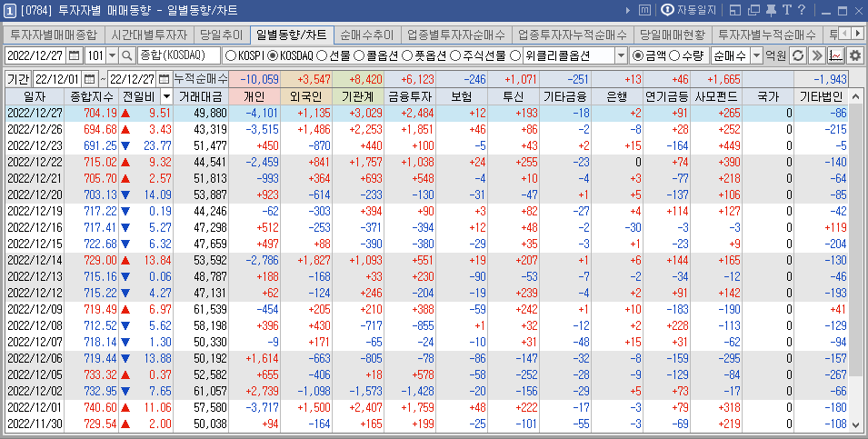This screenshot has width=868, height=439.
Task: Open the chart view icon
Action: 836,55
